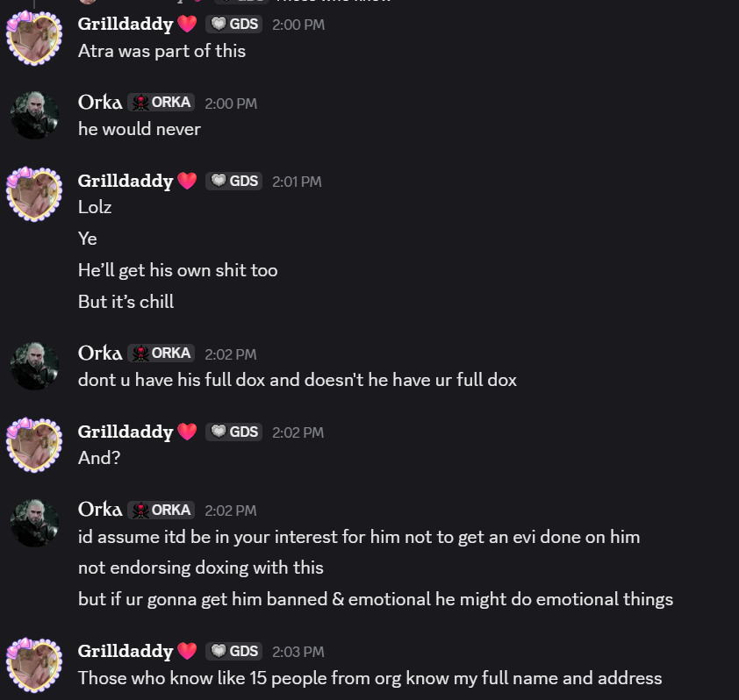Click Orka's avatar beside the evi message

pos(34,523)
